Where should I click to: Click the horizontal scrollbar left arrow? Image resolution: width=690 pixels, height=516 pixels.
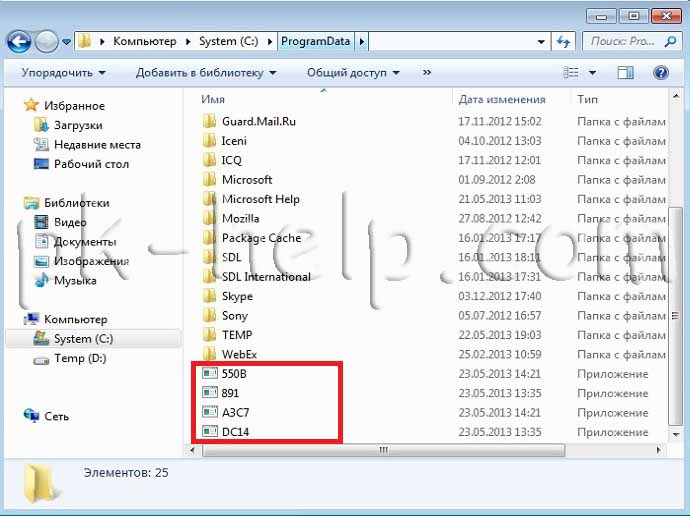tap(192, 450)
